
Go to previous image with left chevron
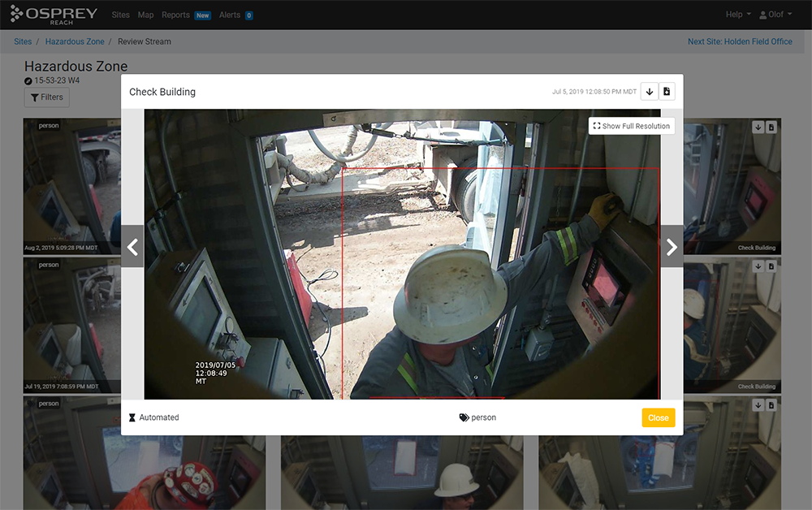132,247
